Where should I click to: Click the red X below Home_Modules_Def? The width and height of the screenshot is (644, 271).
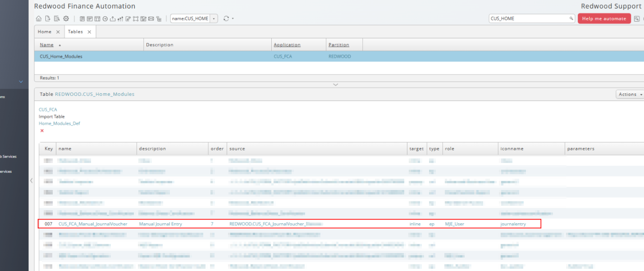point(42,131)
